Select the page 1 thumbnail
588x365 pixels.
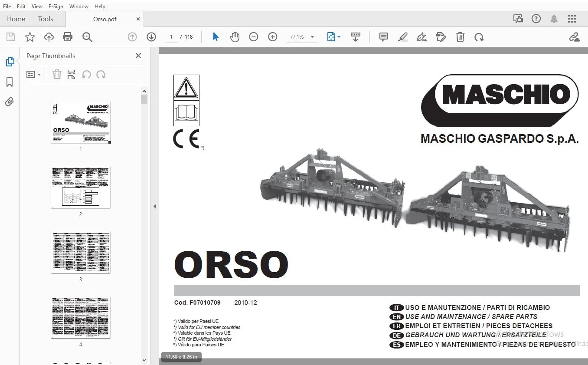(81, 122)
